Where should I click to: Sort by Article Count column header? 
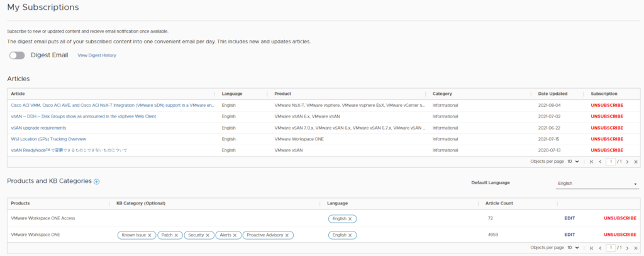(x=499, y=203)
